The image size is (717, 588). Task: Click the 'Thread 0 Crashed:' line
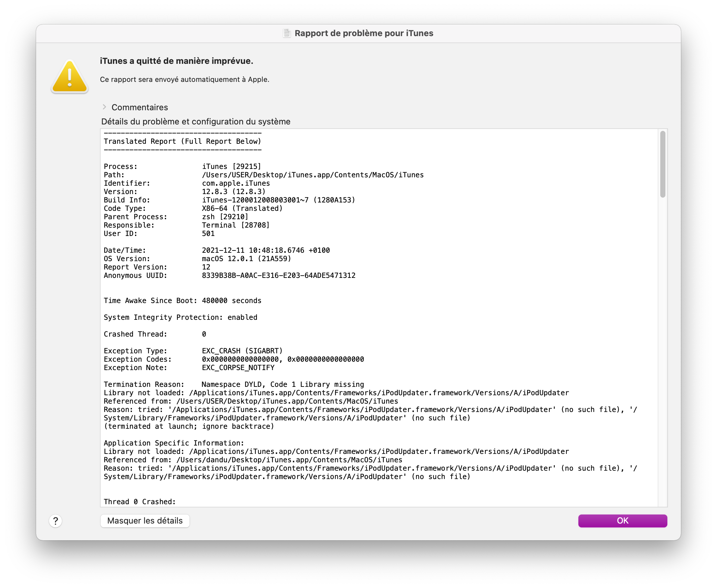click(140, 502)
